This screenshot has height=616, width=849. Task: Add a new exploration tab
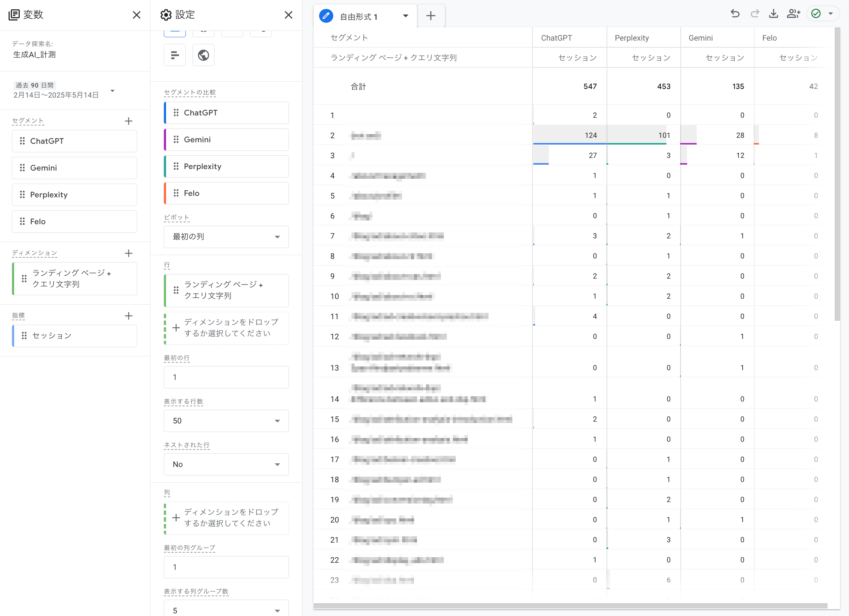point(431,16)
